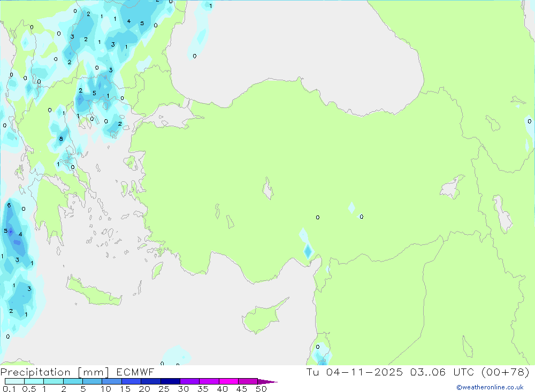Pick the 10–15 mm blue legend swatch
The height and width of the screenshot is (392, 535).
(112, 381)
